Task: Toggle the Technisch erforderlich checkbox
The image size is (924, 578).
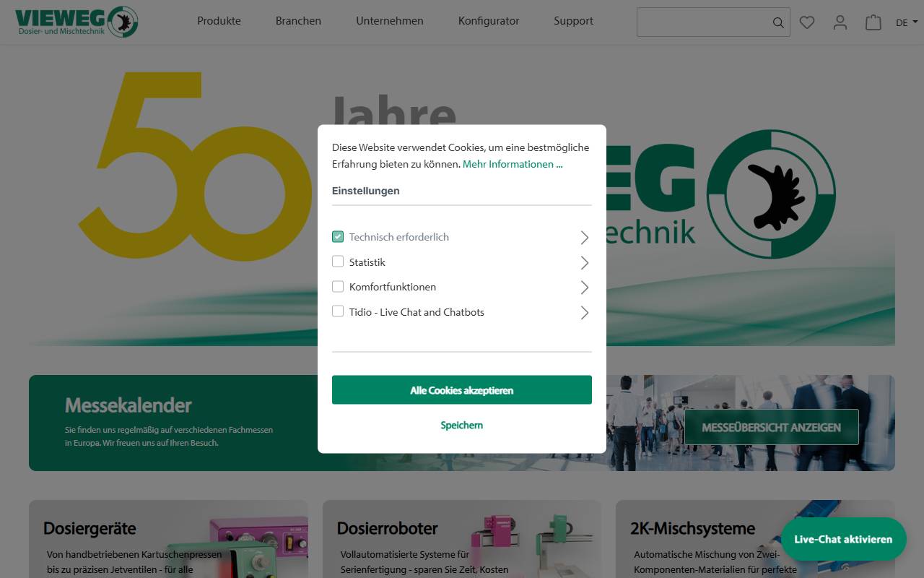Action: tap(338, 236)
